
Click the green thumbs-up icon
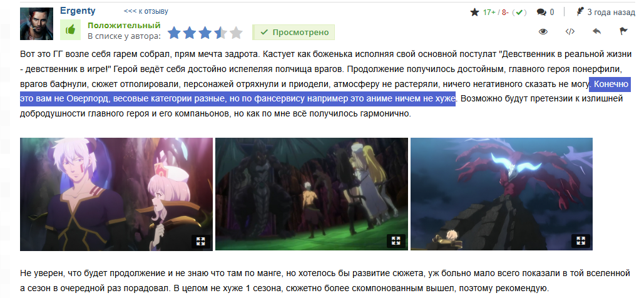(70, 30)
